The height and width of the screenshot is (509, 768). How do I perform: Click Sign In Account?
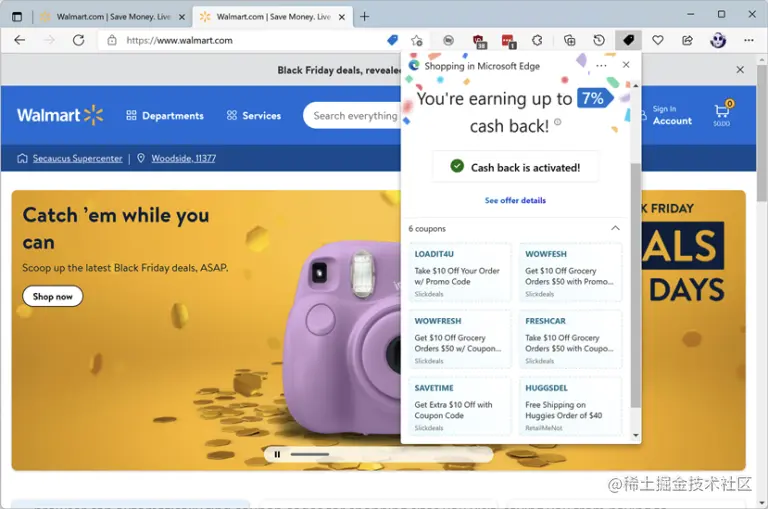(x=672, y=116)
